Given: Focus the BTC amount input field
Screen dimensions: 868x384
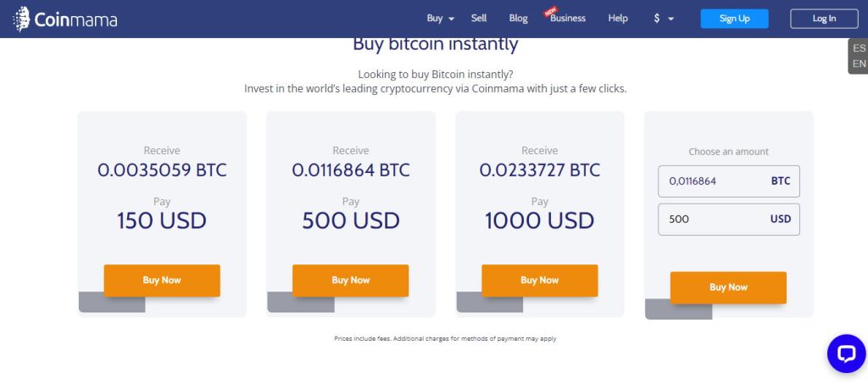Looking at the screenshot, I should pyautogui.click(x=728, y=181).
